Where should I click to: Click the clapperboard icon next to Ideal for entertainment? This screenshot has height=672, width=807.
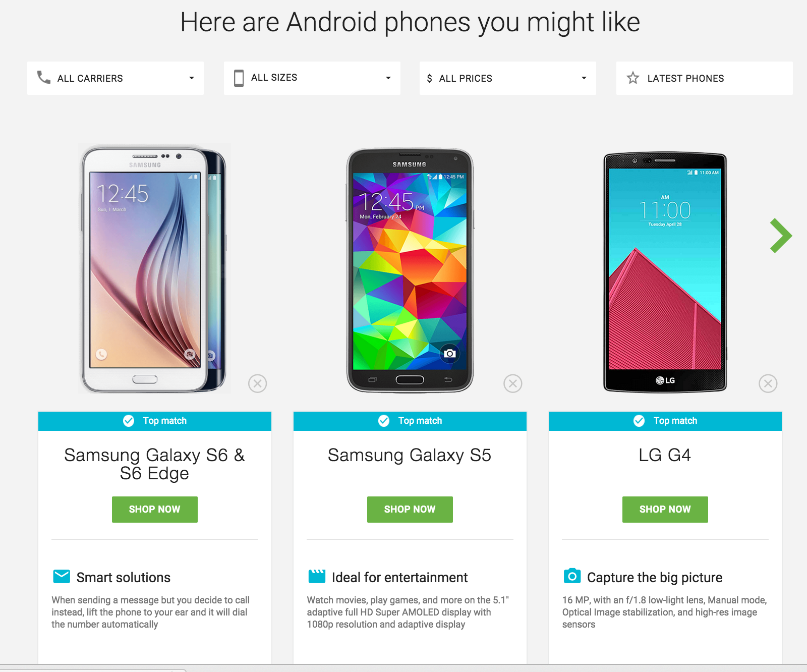(x=317, y=576)
